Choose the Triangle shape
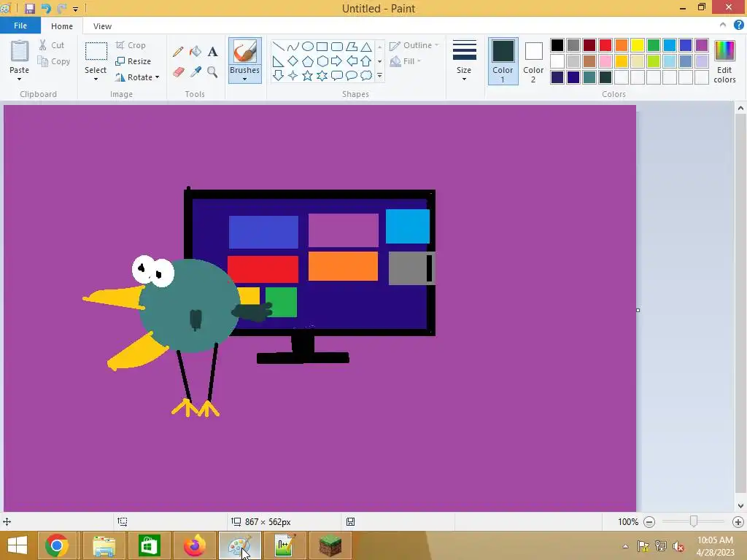 coord(366,46)
